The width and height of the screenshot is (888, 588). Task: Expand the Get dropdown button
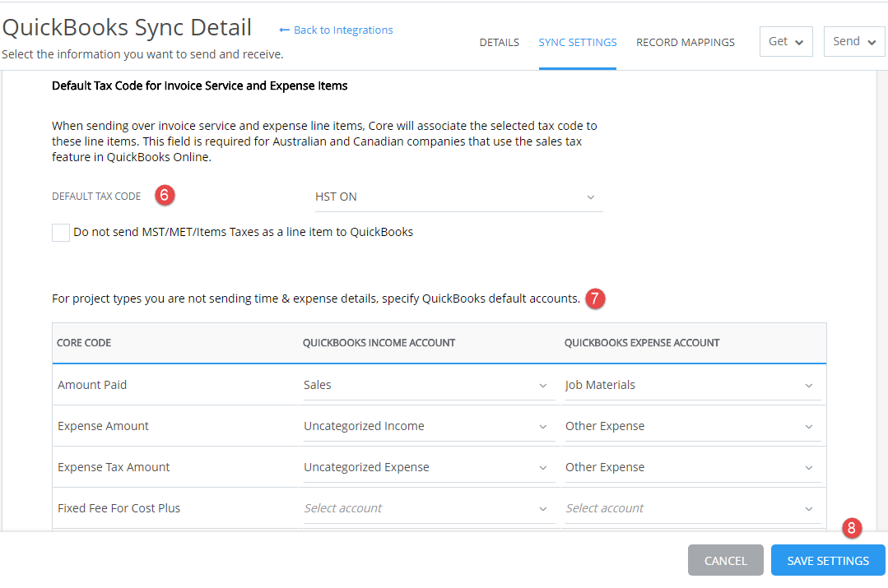click(x=786, y=41)
